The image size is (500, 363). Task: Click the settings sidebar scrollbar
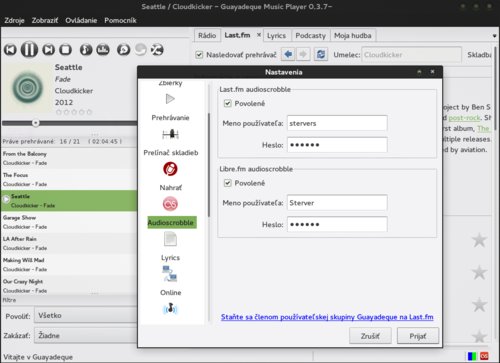(x=209, y=165)
